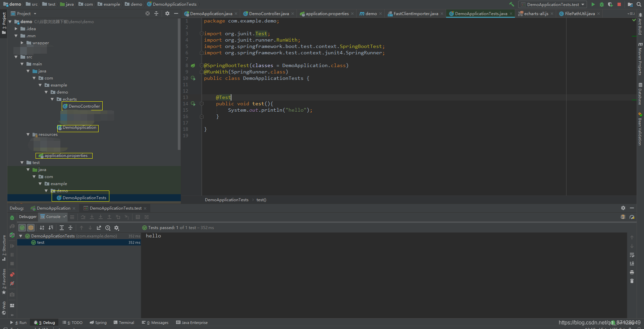Switch to the FilePathUtil.java editor tab
Screen dimensions: 644x329
(x=580, y=14)
